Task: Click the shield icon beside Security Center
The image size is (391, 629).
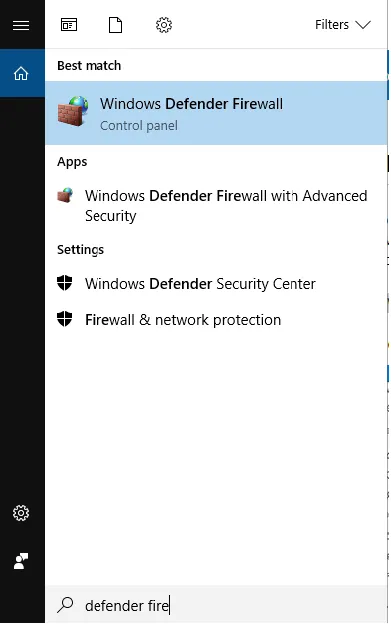Action: (x=65, y=283)
